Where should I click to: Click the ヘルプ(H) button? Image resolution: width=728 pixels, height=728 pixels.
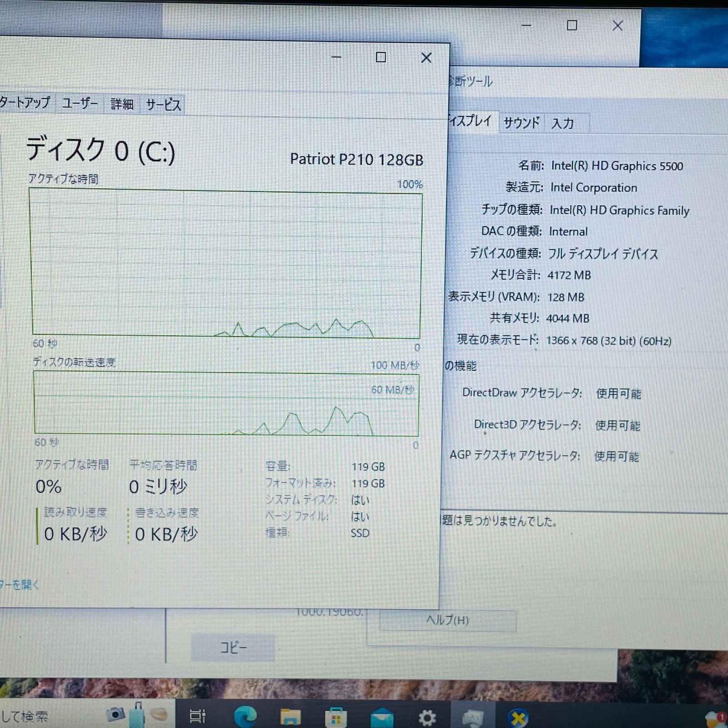click(x=448, y=620)
